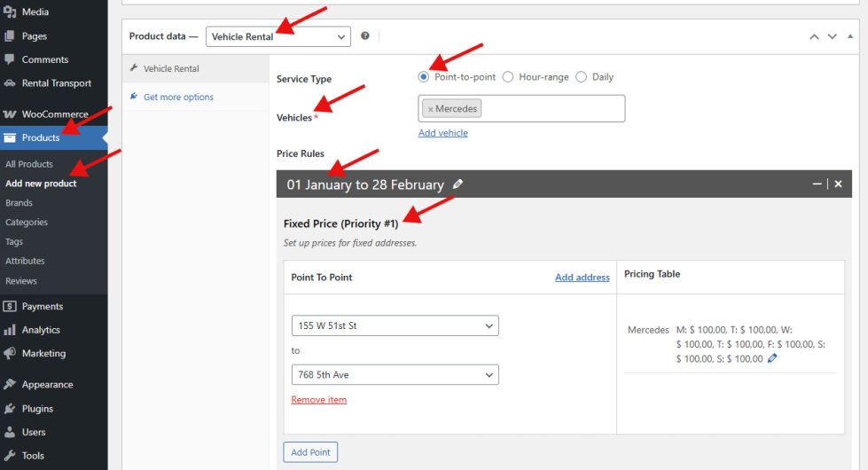Open the 768 5th Ave dropdown
This screenshot has height=470, width=868.
click(x=395, y=375)
